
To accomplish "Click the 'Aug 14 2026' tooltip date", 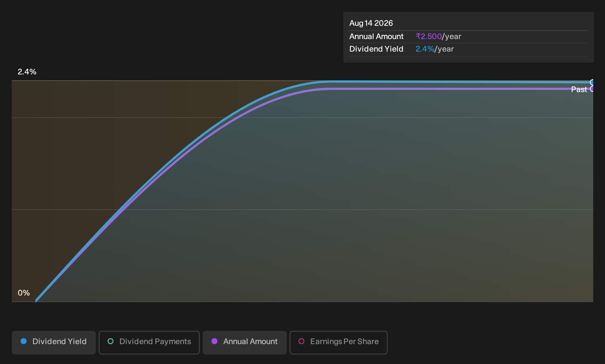I will pos(371,23).
